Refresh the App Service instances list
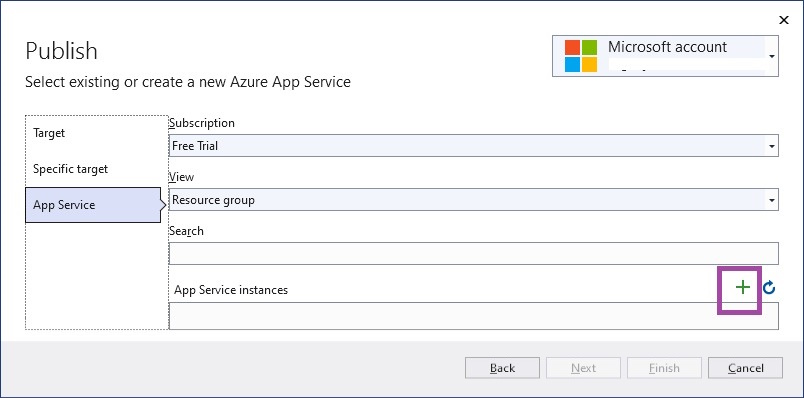 [x=769, y=288]
